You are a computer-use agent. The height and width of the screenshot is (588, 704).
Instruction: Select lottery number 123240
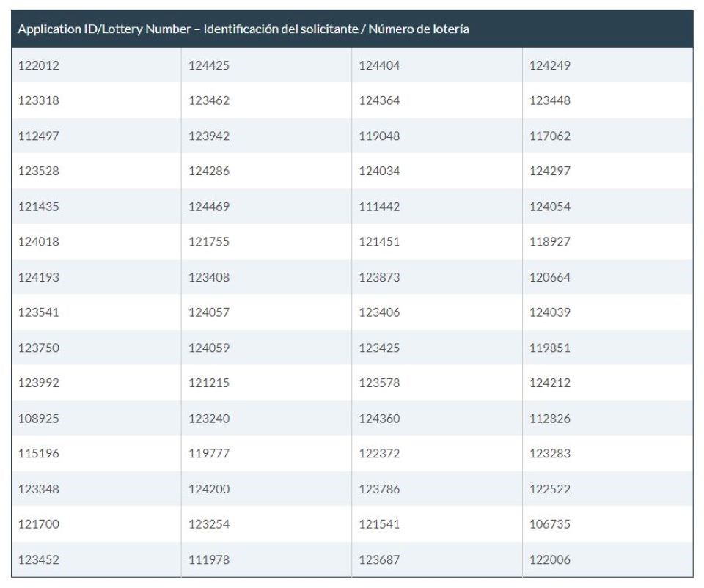click(x=209, y=419)
